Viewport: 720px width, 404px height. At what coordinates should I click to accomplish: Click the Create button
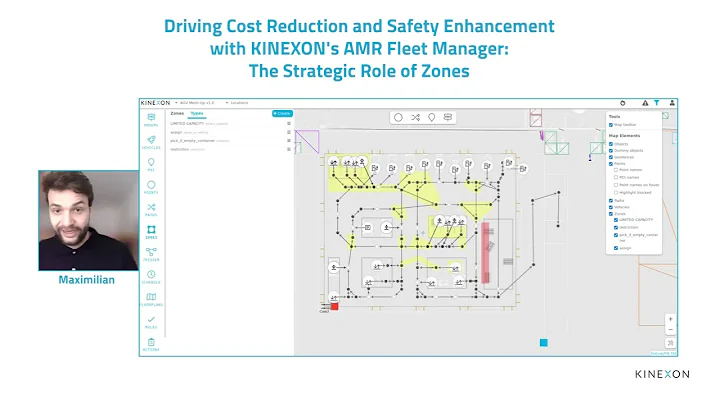click(x=282, y=113)
